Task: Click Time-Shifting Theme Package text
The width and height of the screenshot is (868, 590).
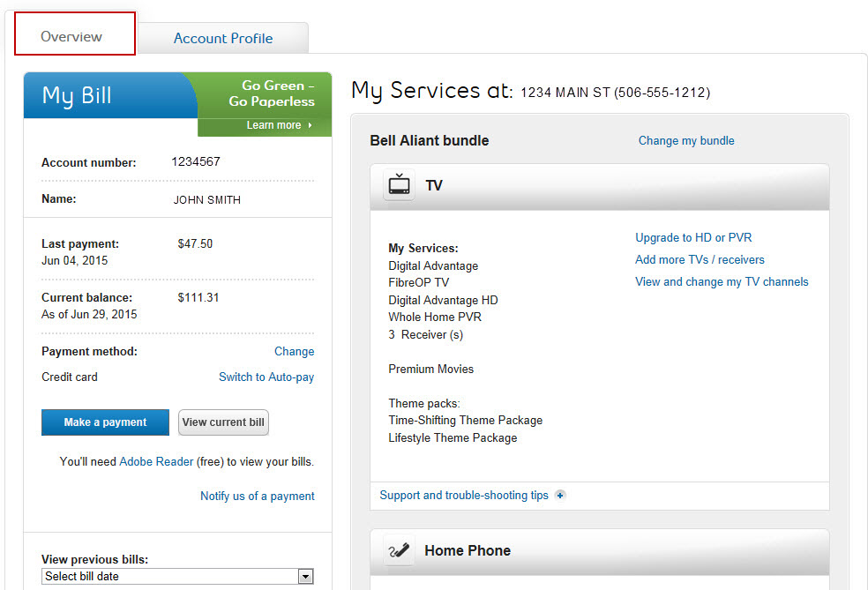Action: 466,420
